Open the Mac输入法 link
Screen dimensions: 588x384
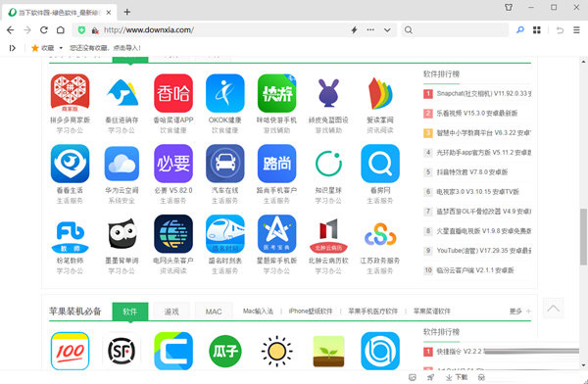258,311
